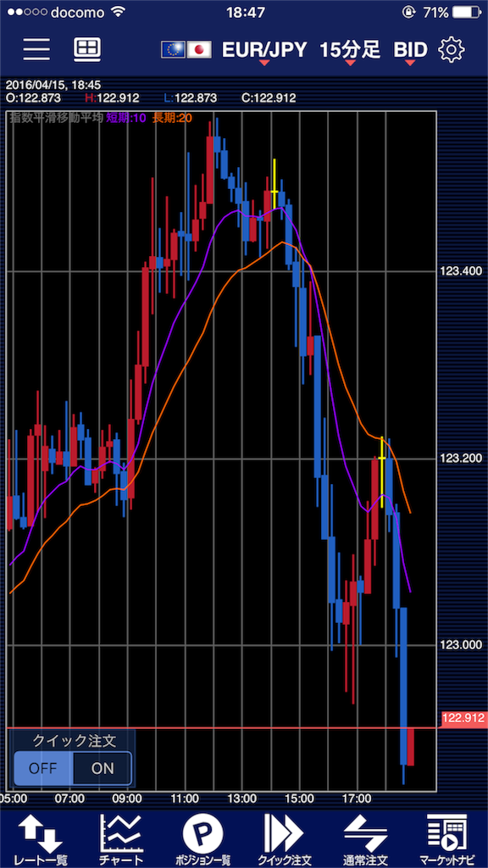The height and width of the screenshot is (868, 488).
Task: Open the EUR/JPY currency pair dropdown
Action: (264, 51)
